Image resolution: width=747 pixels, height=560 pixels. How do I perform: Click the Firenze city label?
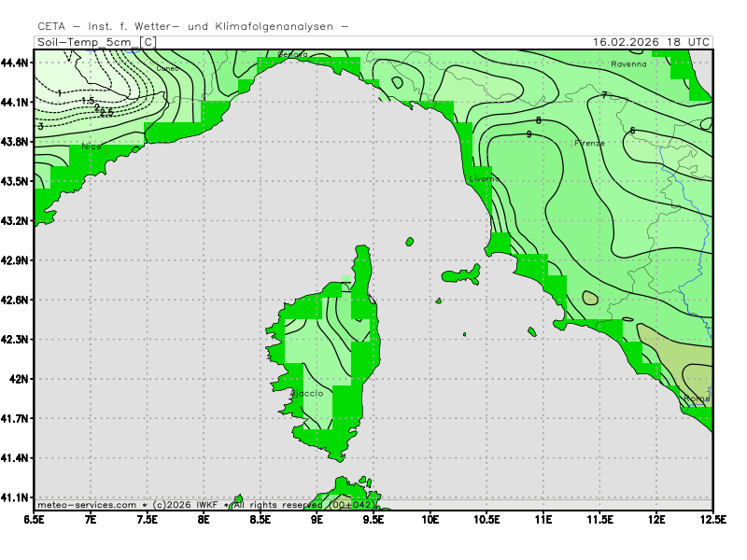tap(589, 143)
